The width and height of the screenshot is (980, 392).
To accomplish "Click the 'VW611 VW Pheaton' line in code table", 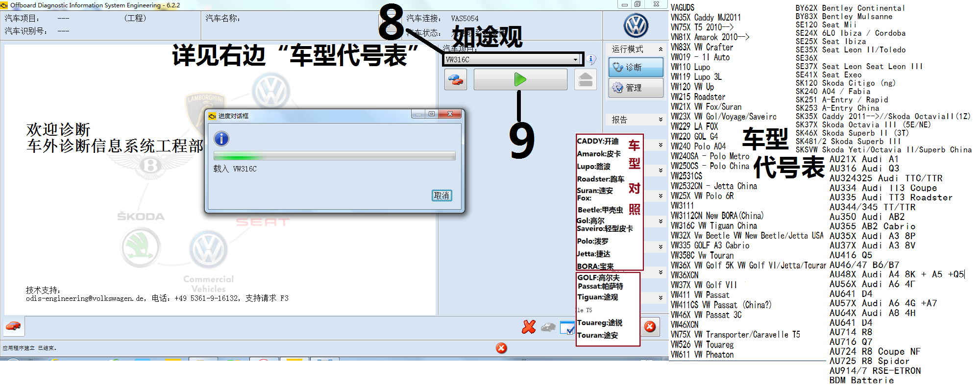I will (x=702, y=354).
